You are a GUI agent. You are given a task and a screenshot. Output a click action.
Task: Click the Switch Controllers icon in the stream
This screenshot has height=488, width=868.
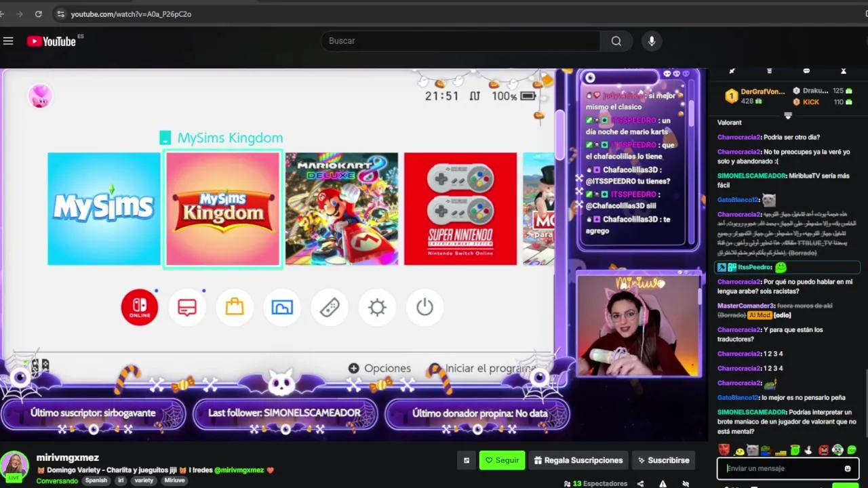pyautogui.click(x=330, y=308)
